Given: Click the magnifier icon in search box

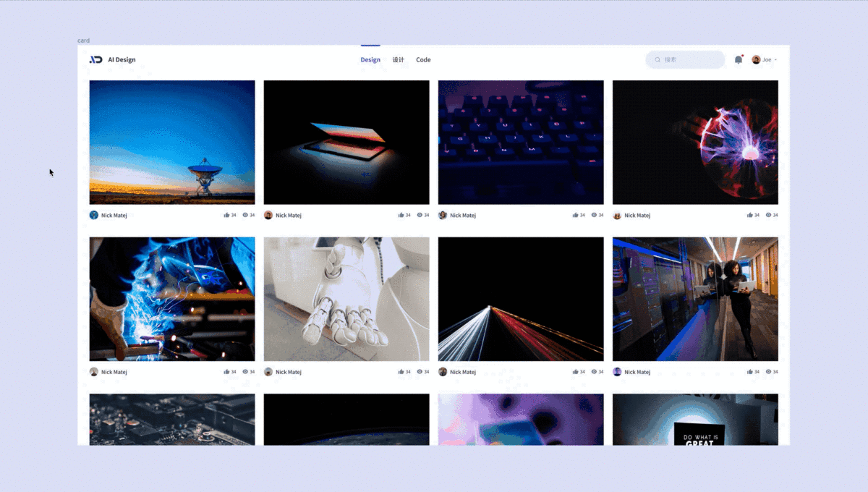Looking at the screenshot, I should [x=658, y=59].
